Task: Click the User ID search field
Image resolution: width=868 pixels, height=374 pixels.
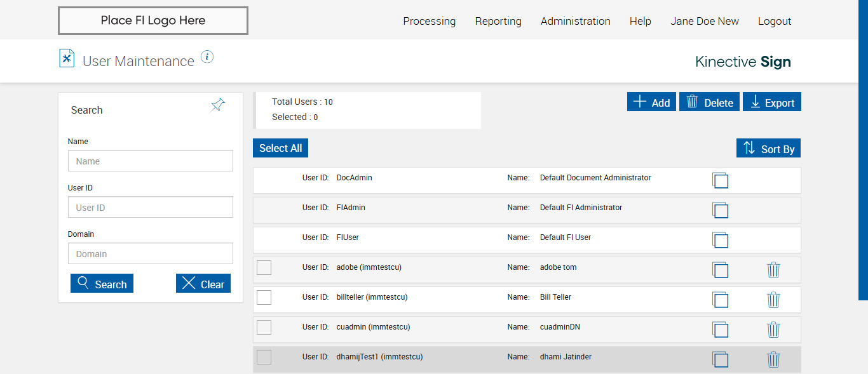Action: (151, 208)
